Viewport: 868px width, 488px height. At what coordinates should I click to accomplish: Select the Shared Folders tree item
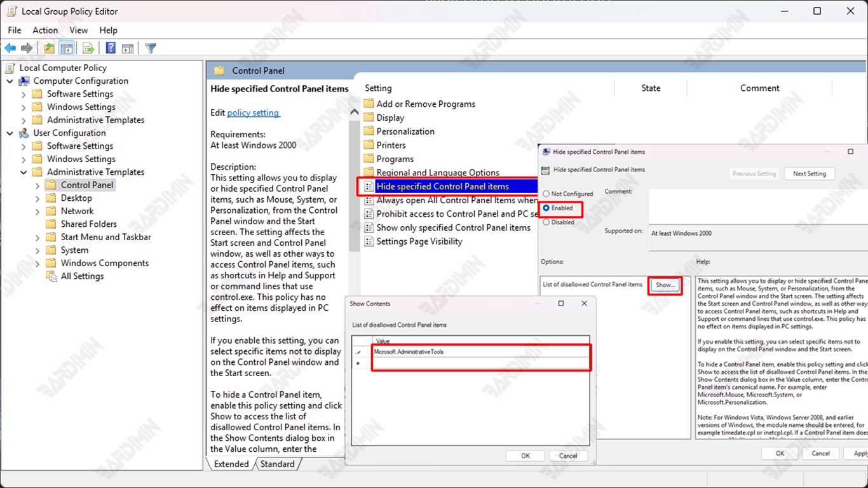point(89,224)
